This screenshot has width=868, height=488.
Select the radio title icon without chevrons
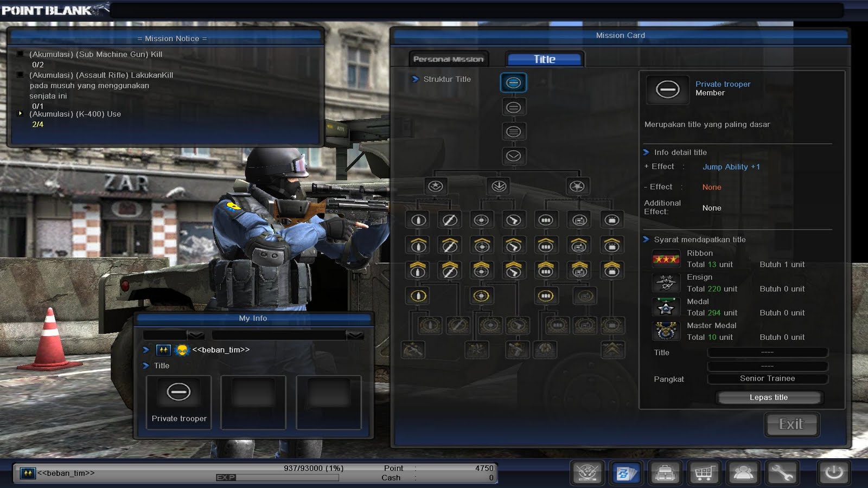point(579,220)
